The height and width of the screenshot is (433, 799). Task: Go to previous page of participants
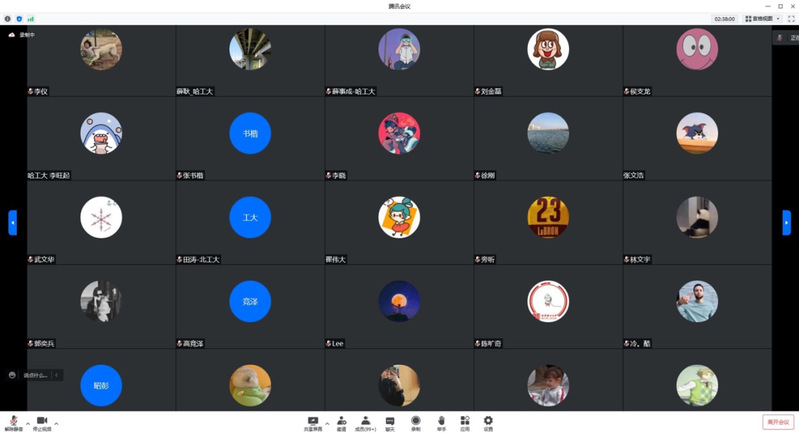(x=12, y=222)
